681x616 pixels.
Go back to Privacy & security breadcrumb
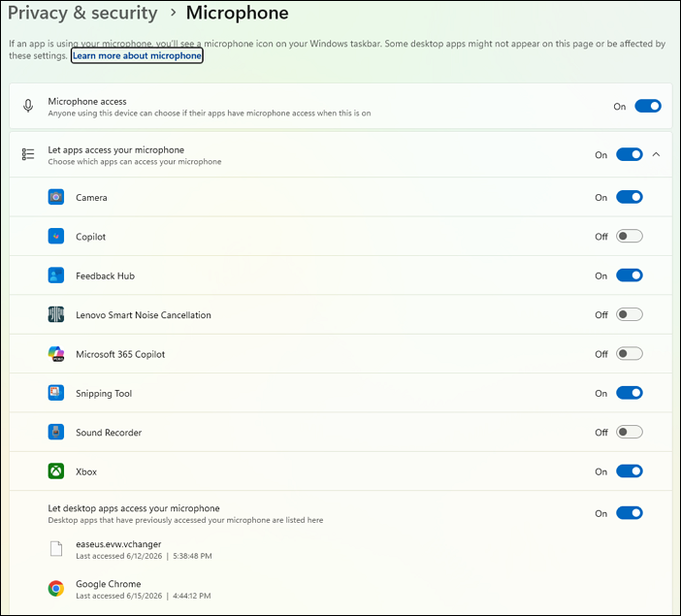82,13
